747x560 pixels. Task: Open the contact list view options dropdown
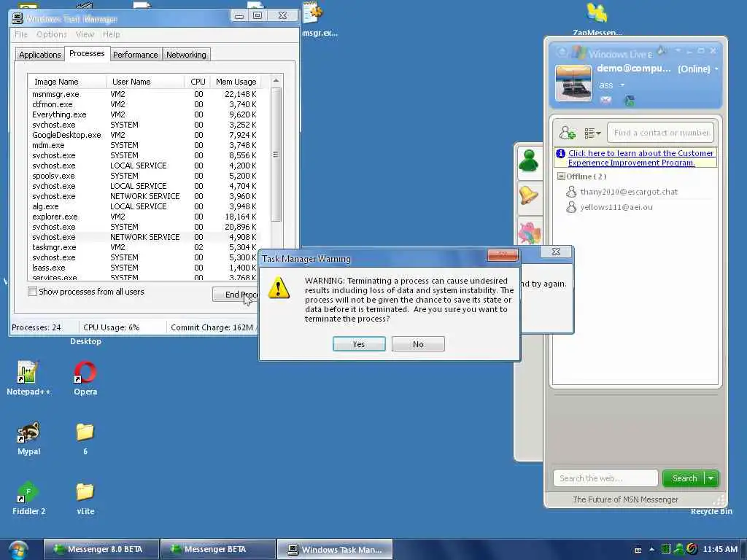(x=592, y=133)
